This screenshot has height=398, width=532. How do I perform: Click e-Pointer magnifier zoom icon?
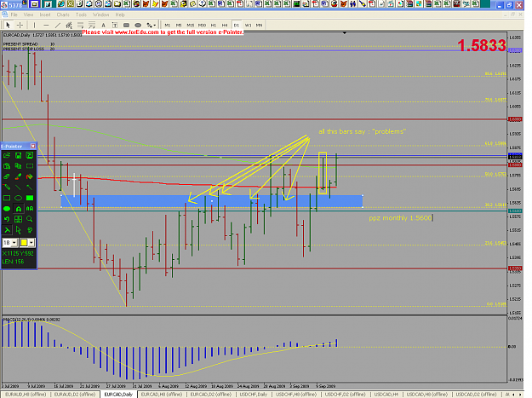[x=30, y=219]
